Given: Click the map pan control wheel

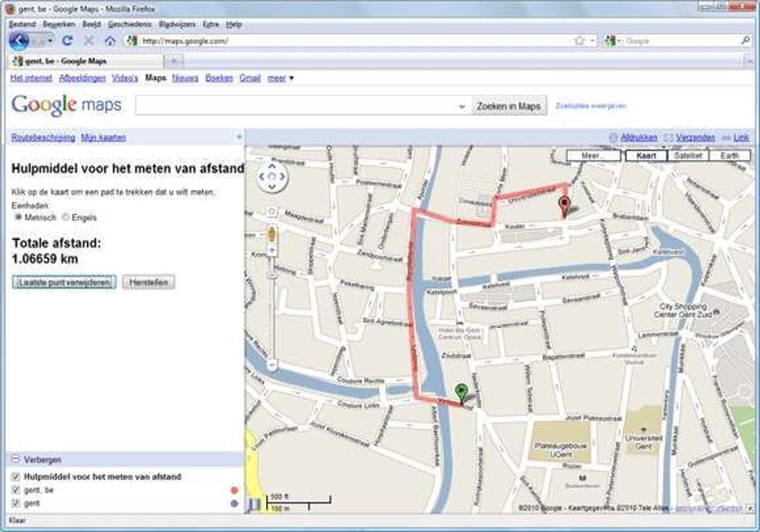Looking at the screenshot, I should (272, 177).
